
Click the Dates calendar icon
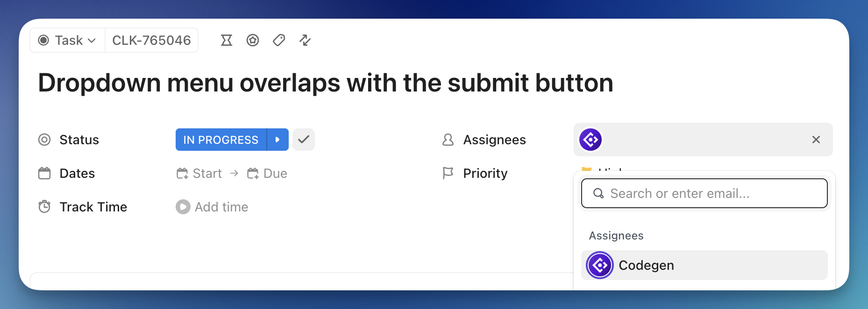click(x=44, y=173)
